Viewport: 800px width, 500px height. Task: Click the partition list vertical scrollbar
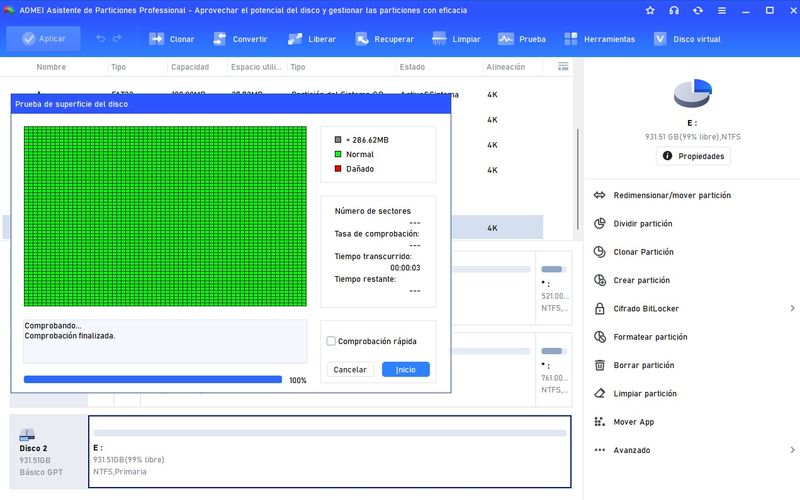click(578, 179)
